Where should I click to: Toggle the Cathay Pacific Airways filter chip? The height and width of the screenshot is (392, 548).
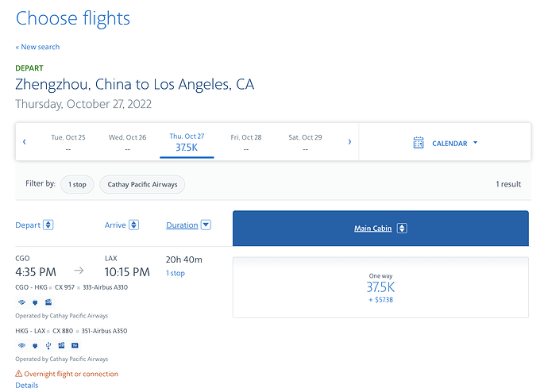[142, 184]
